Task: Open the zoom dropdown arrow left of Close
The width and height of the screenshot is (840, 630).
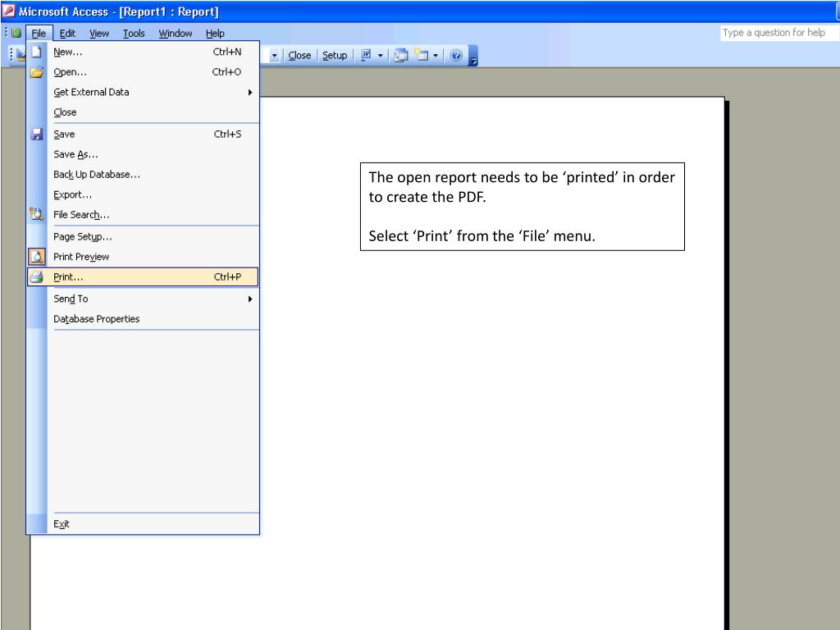Action: 274,55
